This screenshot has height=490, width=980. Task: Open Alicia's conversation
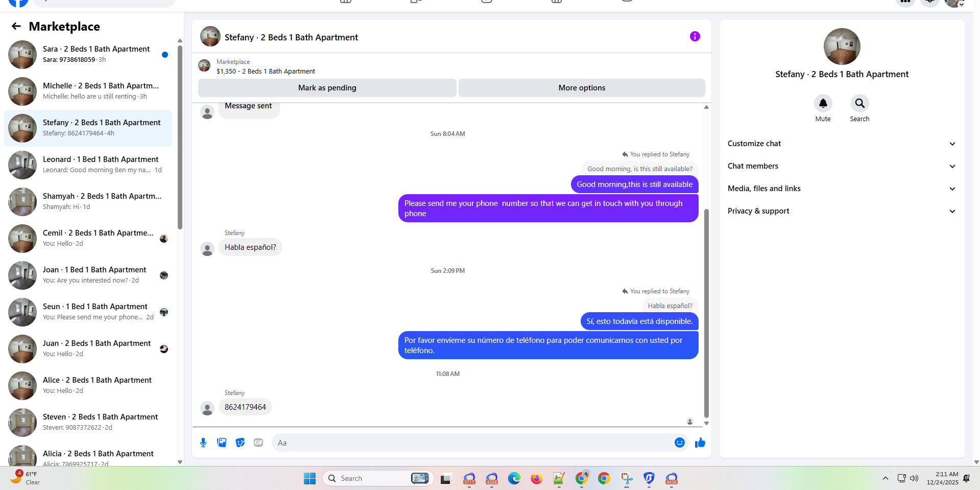point(88,454)
